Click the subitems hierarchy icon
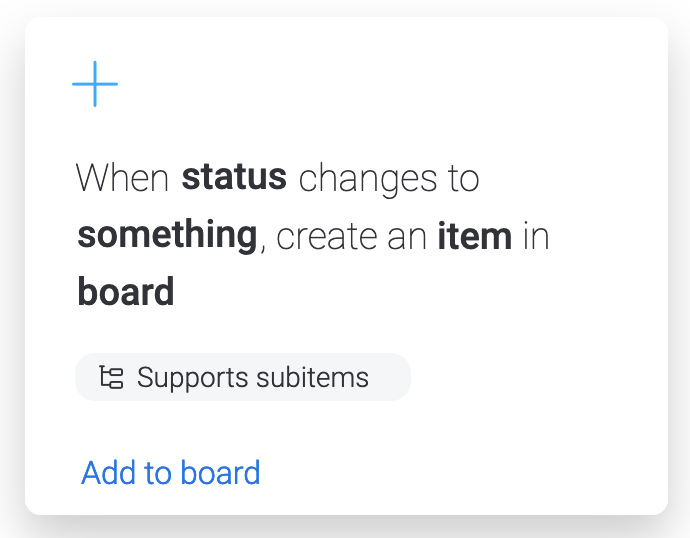The image size is (690, 538). pyautogui.click(x=111, y=377)
